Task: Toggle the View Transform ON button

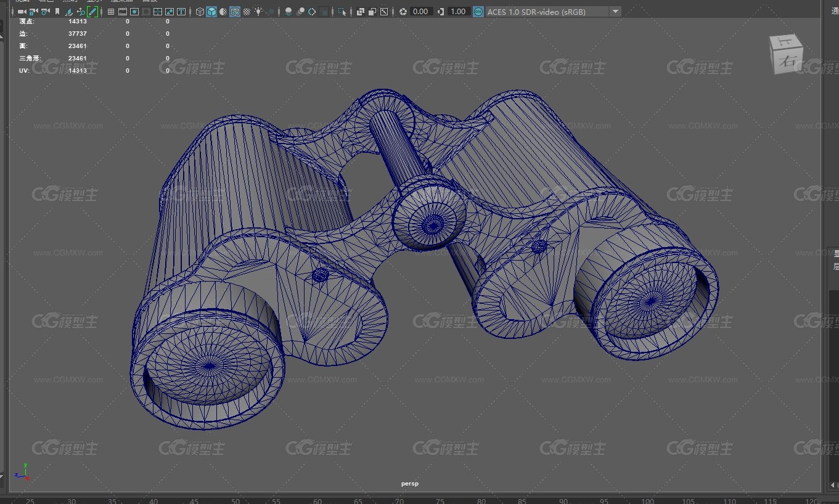Action: (x=478, y=12)
